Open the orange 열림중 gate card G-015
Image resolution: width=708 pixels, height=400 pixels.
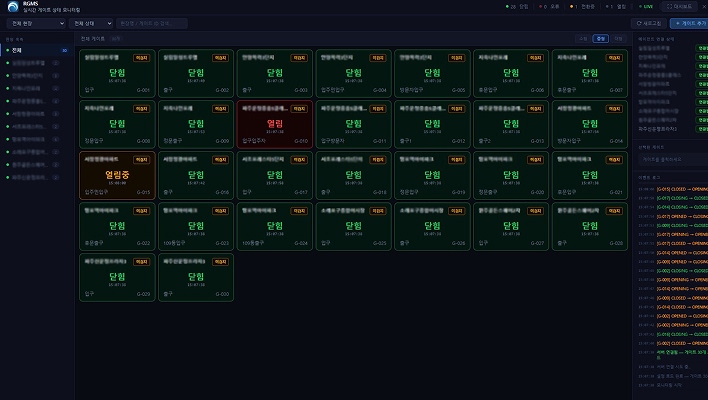117,176
